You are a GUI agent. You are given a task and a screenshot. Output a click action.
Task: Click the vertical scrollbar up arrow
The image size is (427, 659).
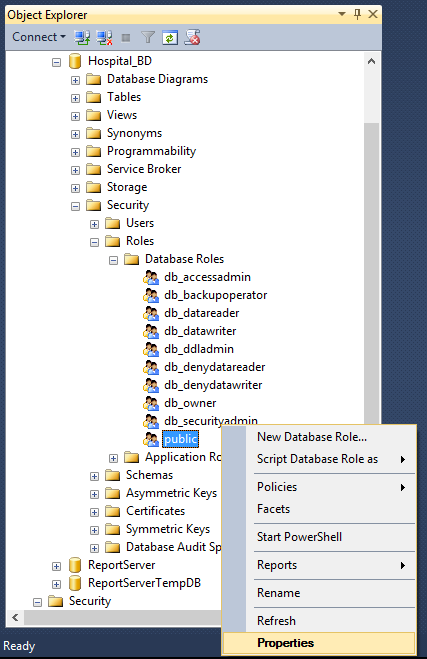tap(371, 61)
